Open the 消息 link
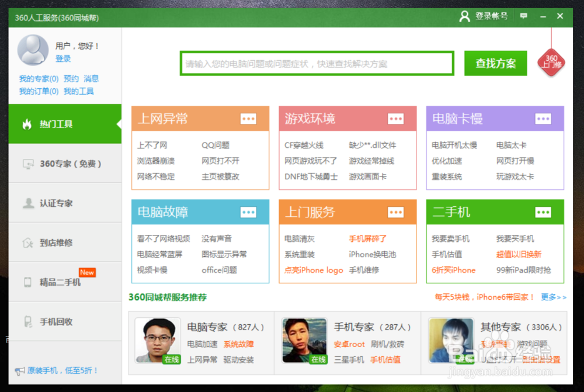The image size is (584, 392). point(91,79)
